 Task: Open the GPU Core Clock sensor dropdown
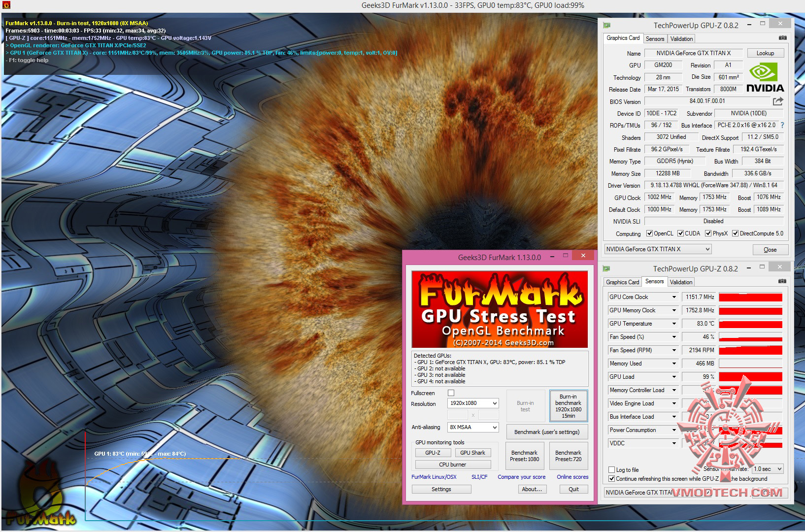[x=643, y=297]
